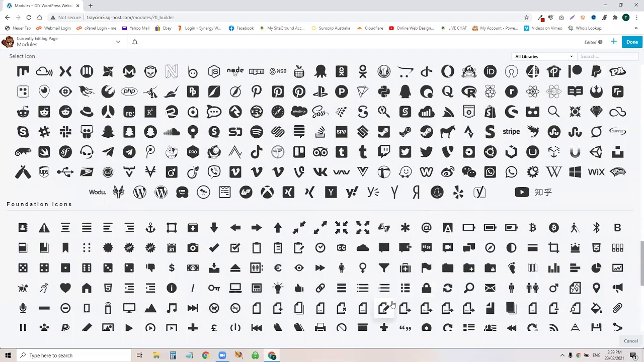Select the Wikipedia W icon
Screen dimensions: 644x362
(553, 172)
